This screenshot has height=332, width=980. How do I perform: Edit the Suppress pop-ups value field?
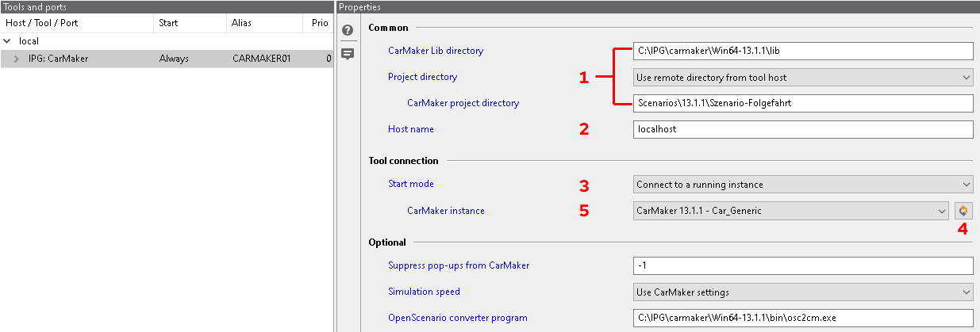pyautogui.click(x=803, y=265)
